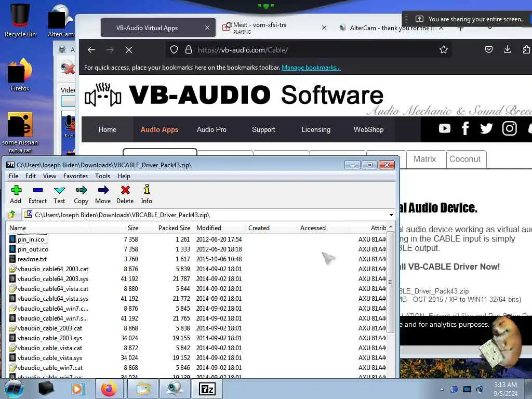Click the tracking protection shield icon
This screenshot has width=532, height=399.
click(174, 50)
